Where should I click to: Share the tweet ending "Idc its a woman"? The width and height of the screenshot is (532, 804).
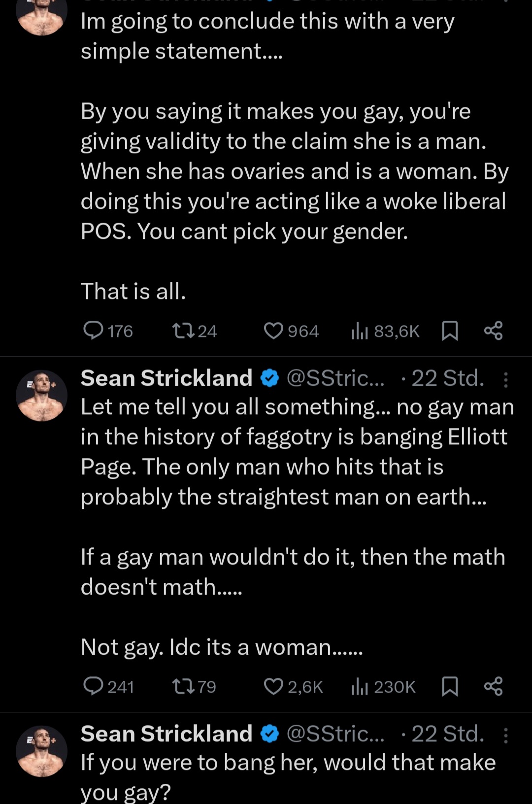click(493, 686)
